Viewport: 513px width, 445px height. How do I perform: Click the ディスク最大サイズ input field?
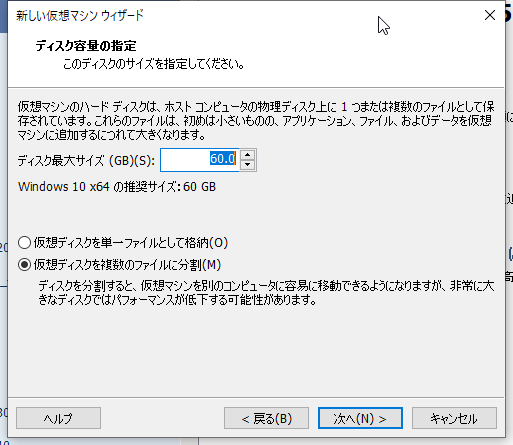tap(199, 160)
